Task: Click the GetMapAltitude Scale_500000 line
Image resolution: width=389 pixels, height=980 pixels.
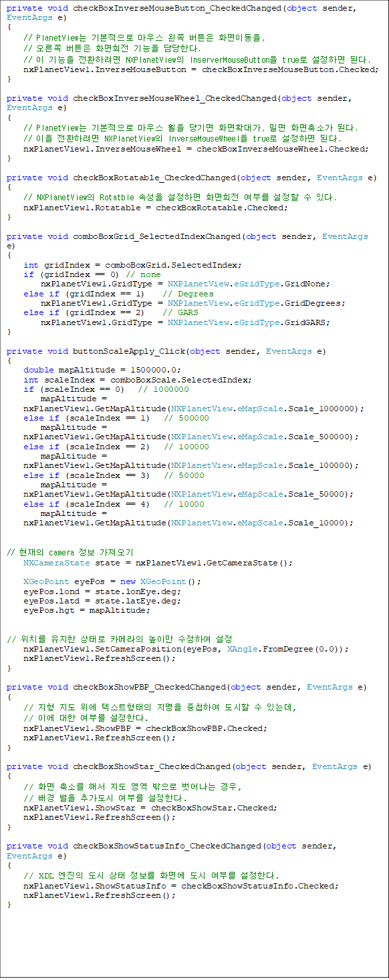Action: coord(191,437)
